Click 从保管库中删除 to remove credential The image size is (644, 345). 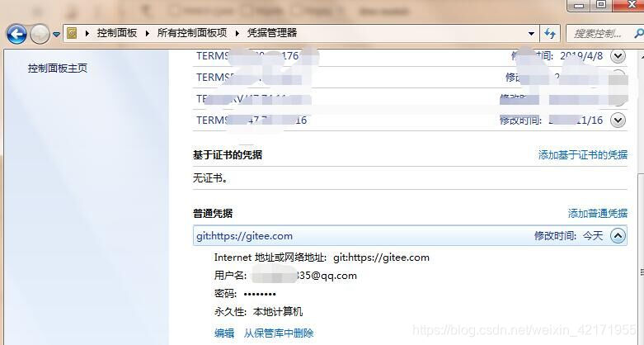click(x=279, y=333)
